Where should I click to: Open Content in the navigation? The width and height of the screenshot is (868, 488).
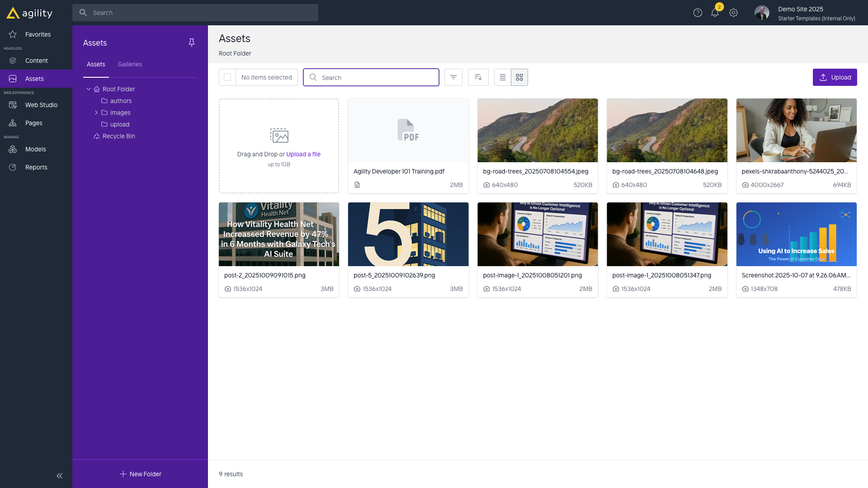click(36, 61)
